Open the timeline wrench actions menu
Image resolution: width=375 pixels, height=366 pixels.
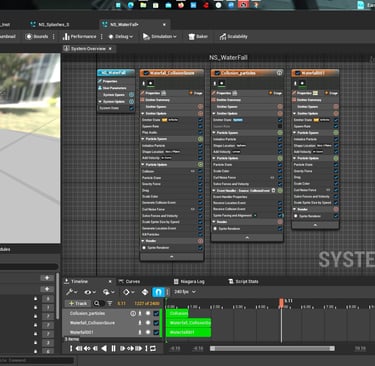pyautogui.click(x=71, y=292)
